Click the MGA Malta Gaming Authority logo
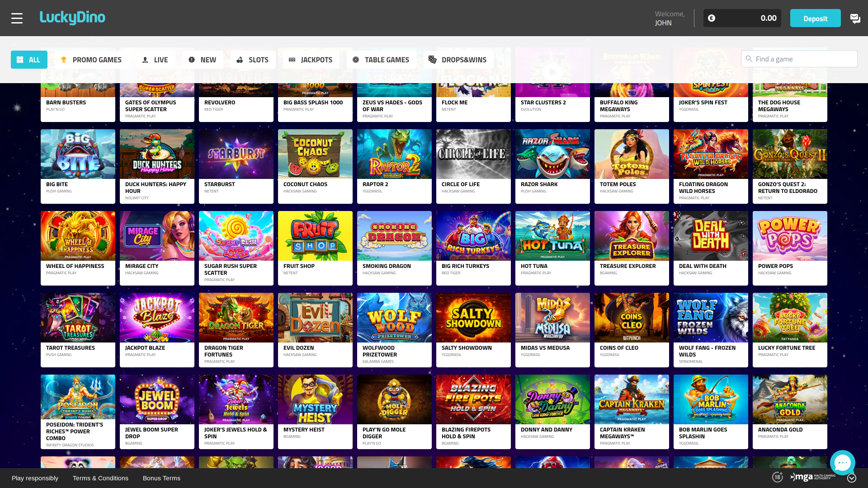The image size is (868, 488). click(x=813, y=477)
